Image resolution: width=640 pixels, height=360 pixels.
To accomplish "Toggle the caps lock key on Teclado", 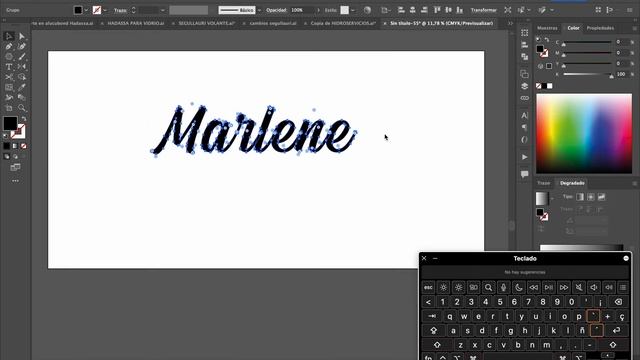I will tap(433, 330).
